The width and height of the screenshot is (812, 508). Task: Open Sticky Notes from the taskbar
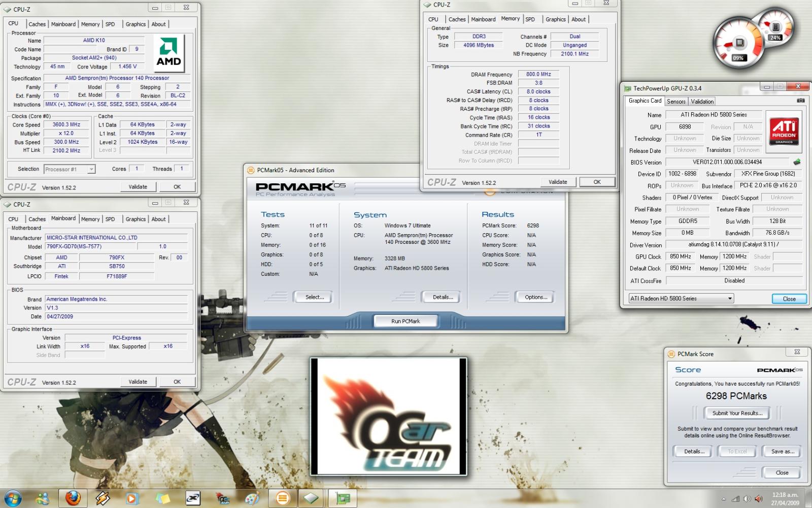[x=162, y=499]
